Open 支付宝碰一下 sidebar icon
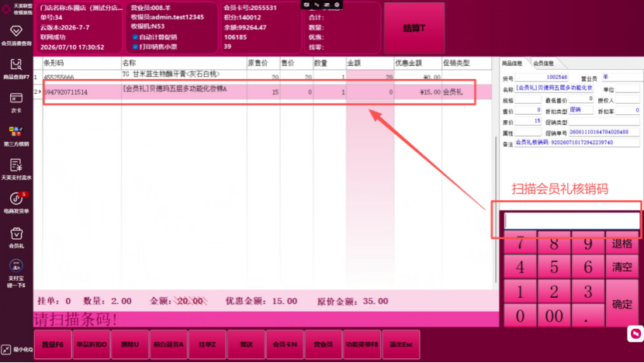The height and width of the screenshot is (363, 644). (16, 273)
